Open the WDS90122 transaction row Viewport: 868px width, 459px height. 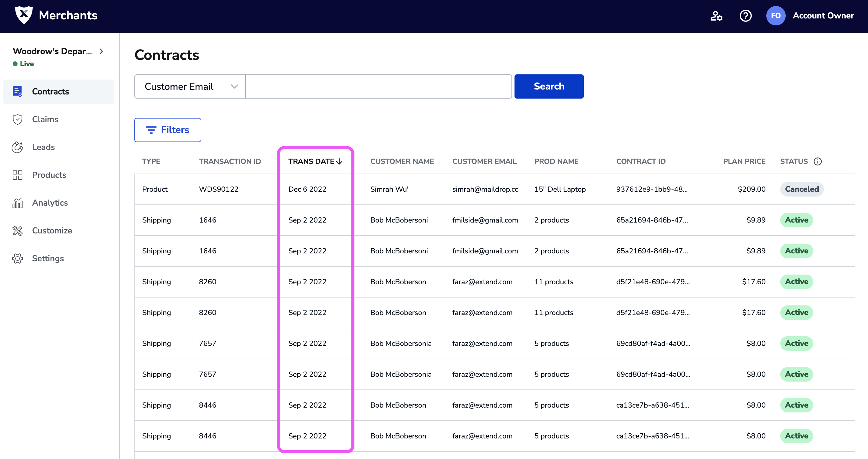pos(218,189)
